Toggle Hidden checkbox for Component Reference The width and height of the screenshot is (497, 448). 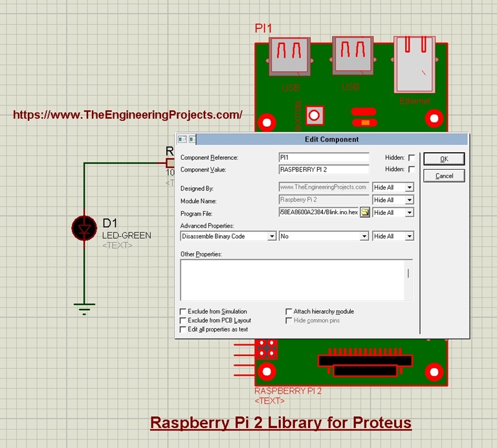coord(412,157)
